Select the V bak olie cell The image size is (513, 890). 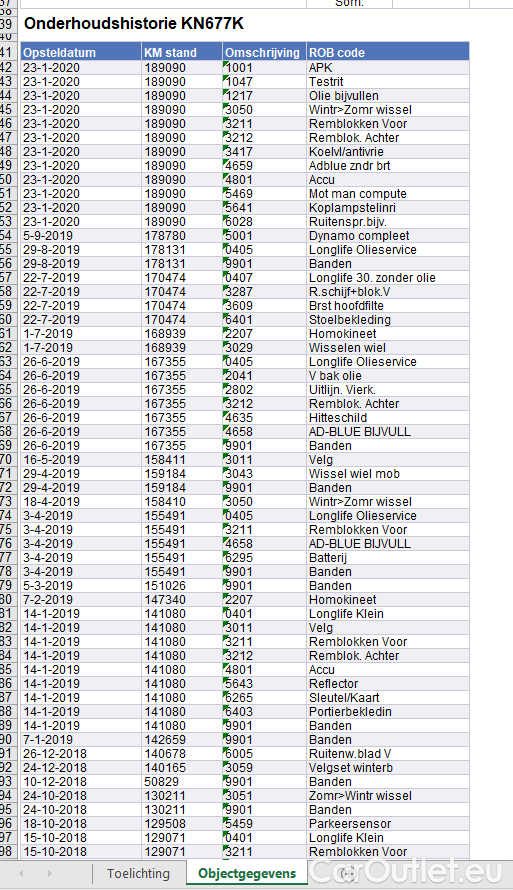click(388, 376)
